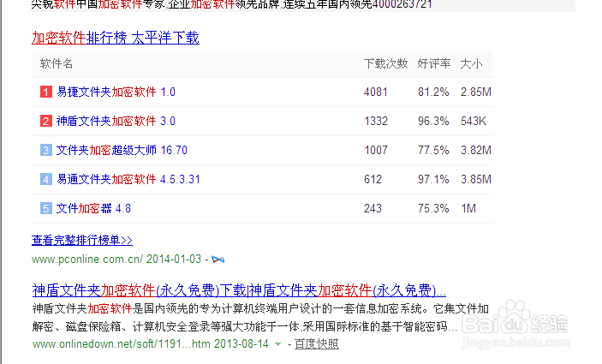Click download count 612
This screenshot has width=602, height=364.
[x=373, y=179]
